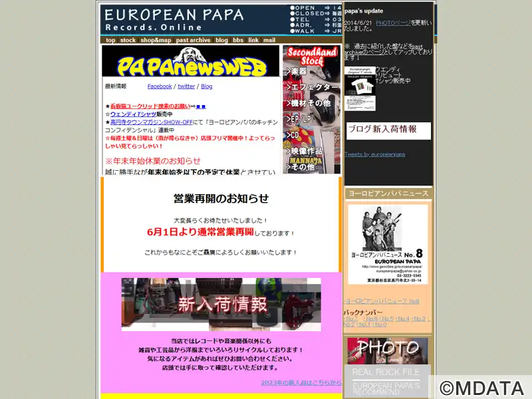The image size is (532, 399).
Task: Click the ※年末年始休業のお知らせ notice heading
Action: [153, 161]
